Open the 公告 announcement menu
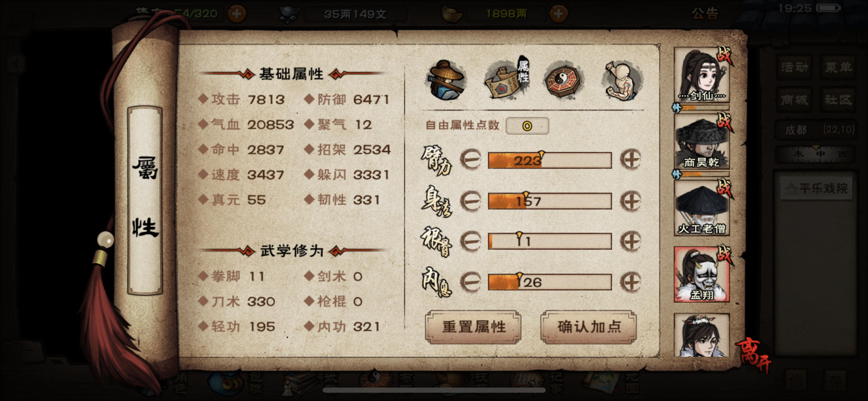868x401 pixels. (705, 13)
